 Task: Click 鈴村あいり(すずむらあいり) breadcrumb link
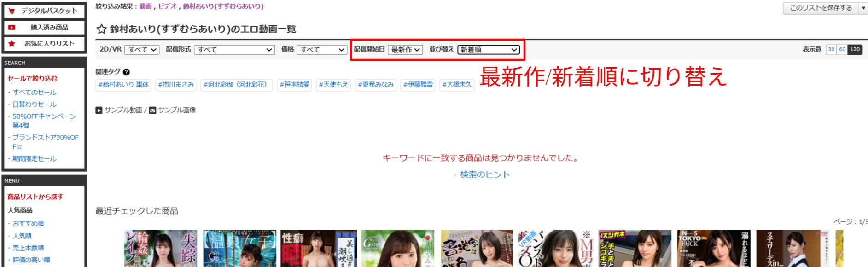point(223,6)
